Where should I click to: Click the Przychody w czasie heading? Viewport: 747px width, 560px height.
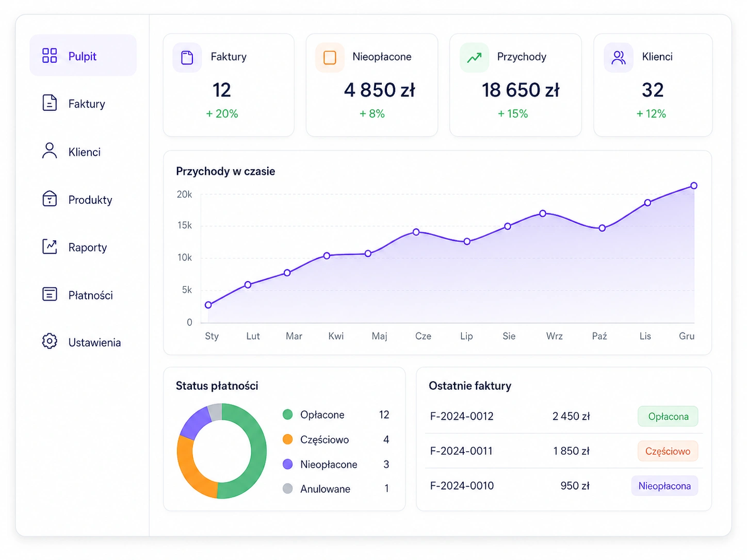click(x=225, y=171)
